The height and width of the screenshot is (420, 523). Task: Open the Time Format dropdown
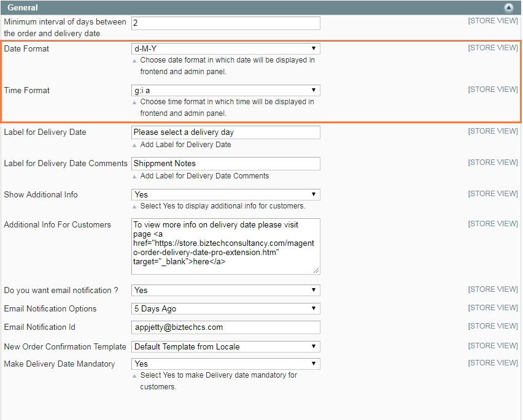[x=225, y=90]
